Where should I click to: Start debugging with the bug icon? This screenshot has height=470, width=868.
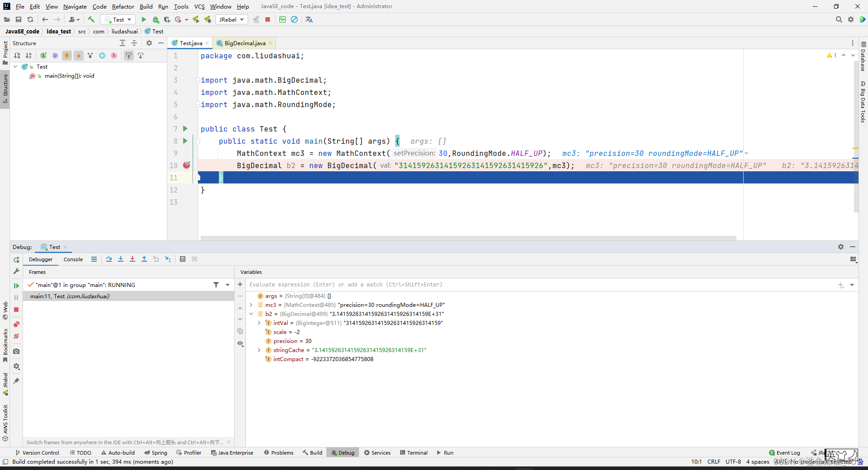(156, 19)
